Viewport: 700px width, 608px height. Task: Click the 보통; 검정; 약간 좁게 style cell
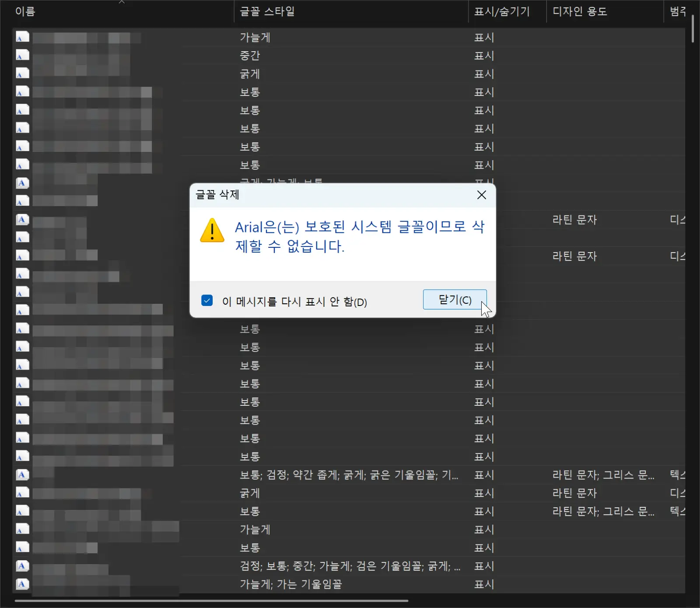point(349,475)
